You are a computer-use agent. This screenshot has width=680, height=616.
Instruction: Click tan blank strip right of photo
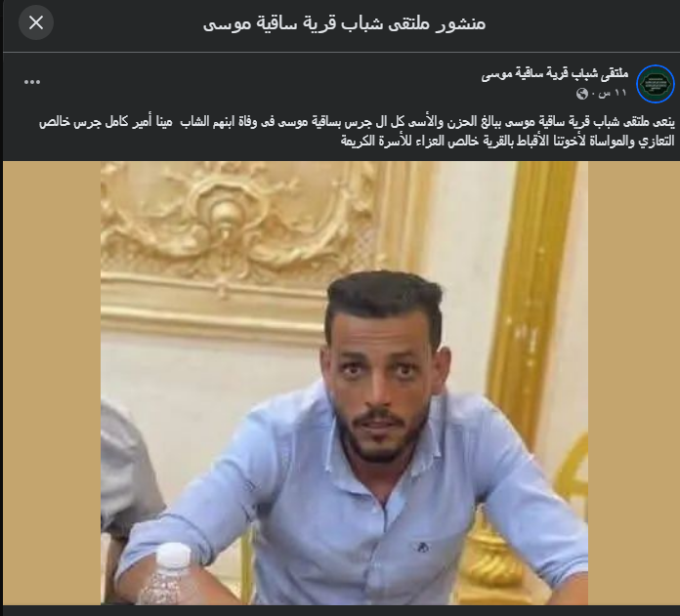pyautogui.click(x=633, y=383)
